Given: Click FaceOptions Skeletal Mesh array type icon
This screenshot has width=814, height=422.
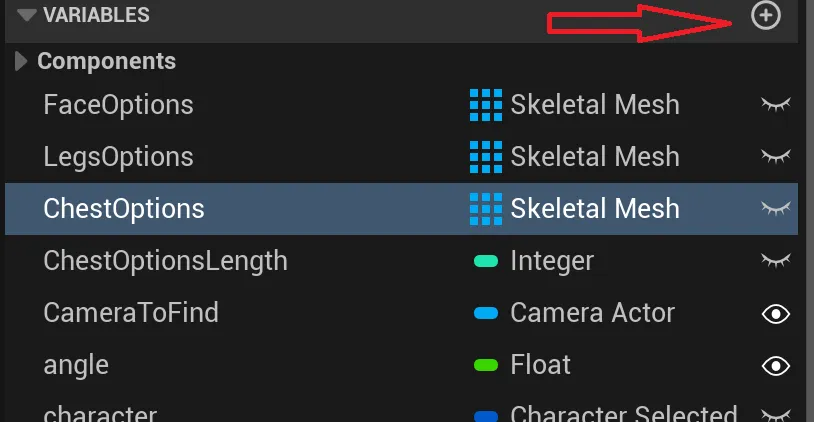Looking at the screenshot, I should pyautogui.click(x=486, y=104).
